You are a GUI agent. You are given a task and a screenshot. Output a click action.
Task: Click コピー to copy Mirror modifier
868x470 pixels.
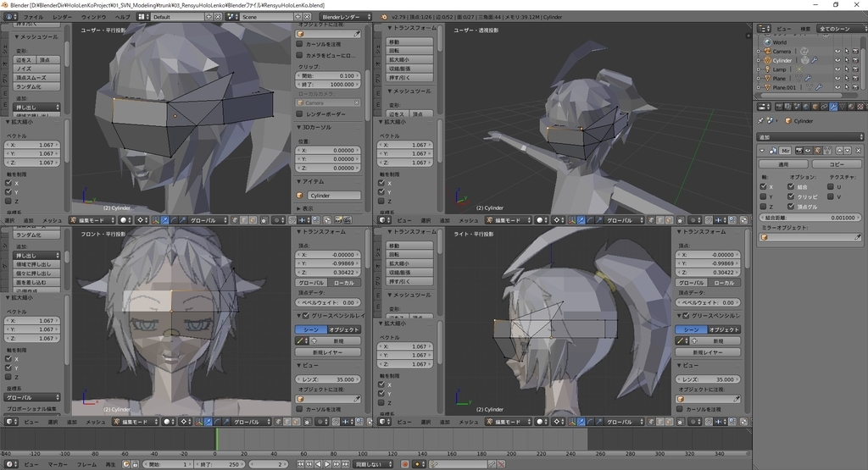837,164
